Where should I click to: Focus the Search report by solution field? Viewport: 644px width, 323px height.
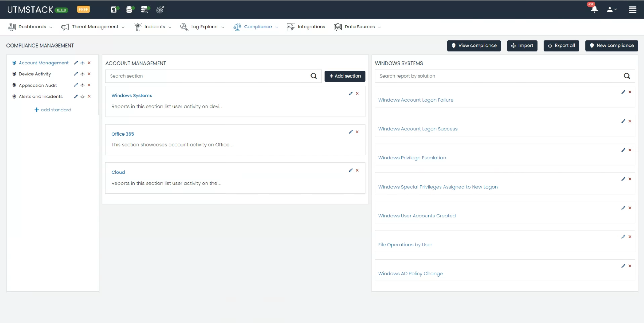(499, 76)
